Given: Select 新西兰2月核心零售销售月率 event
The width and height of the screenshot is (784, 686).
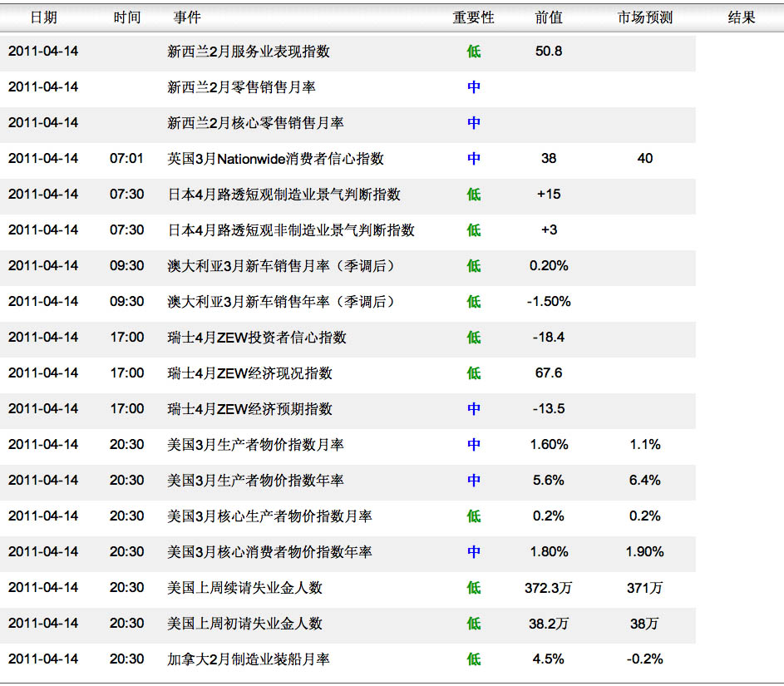Looking at the screenshot, I should [255, 122].
